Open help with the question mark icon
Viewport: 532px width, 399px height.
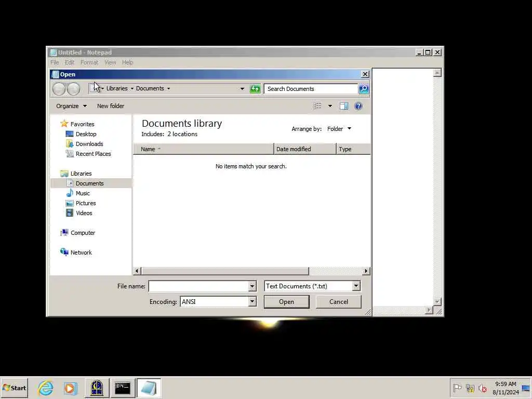tap(358, 106)
